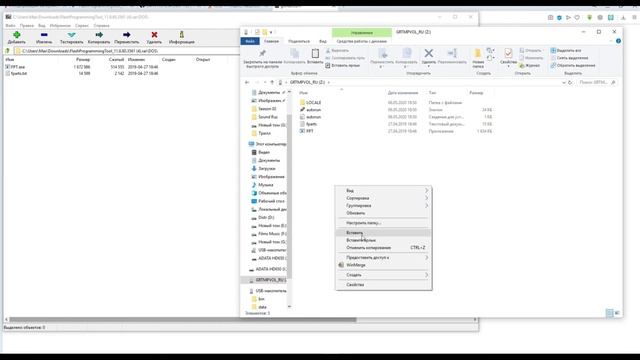Click the Move (Переместить) arrow icon in 7-Zip
Screen dimensions: 640x360
(x=127, y=35)
